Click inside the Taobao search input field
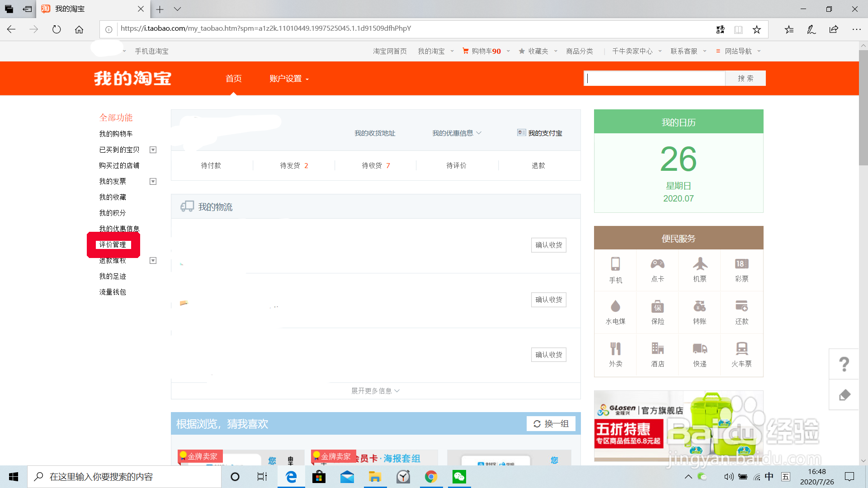 [x=655, y=78]
